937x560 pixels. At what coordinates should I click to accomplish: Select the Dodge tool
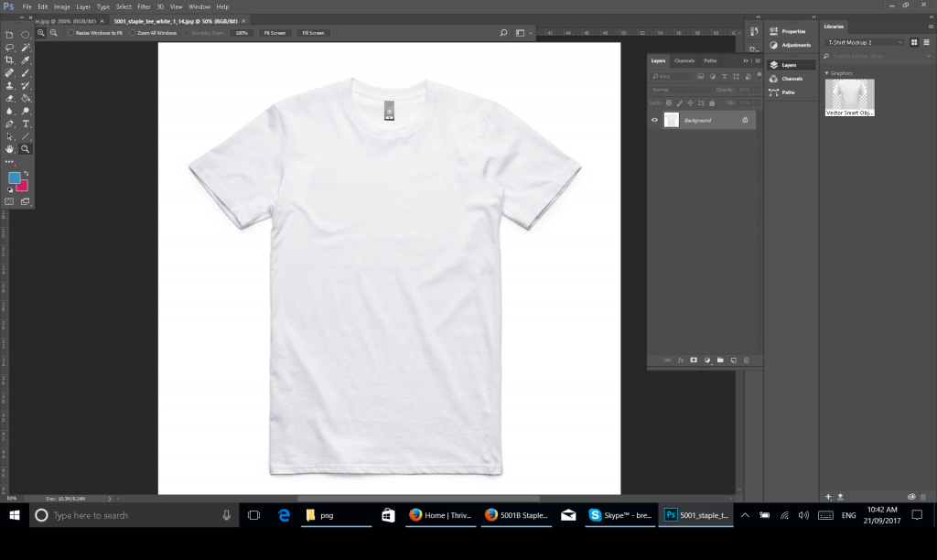26,111
